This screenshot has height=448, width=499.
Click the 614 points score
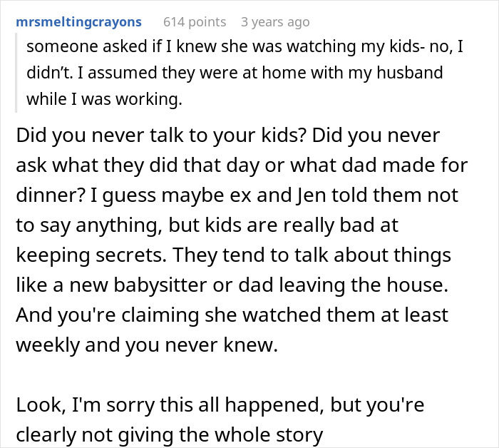pos(195,22)
